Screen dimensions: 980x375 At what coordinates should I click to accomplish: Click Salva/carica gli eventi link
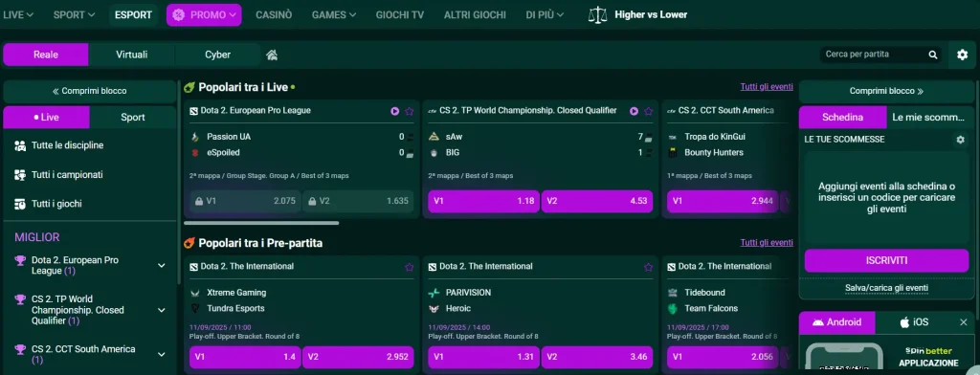click(x=886, y=288)
